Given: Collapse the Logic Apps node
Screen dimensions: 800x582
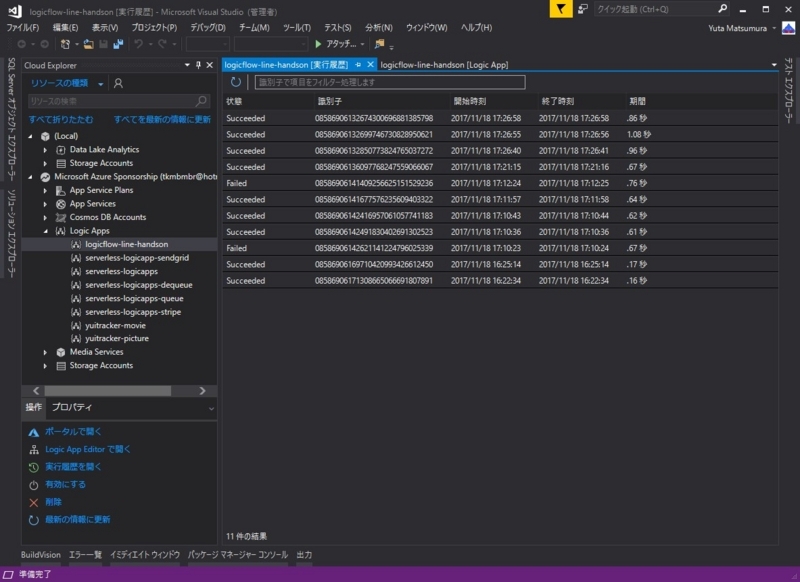Looking at the screenshot, I should (x=45, y=231).
